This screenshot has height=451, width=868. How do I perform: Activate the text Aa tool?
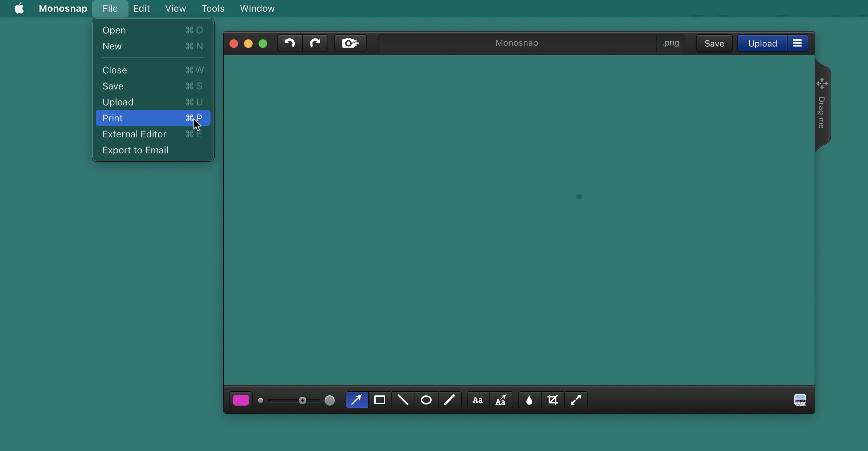478,400
